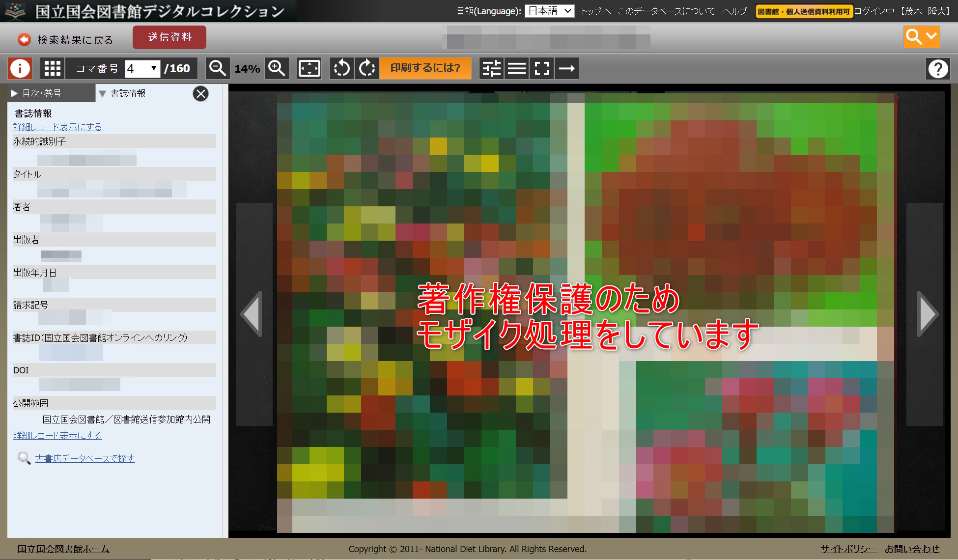The image size is (958, 560).
Task: Go to the next page arrow
Action: (x=928, y=314)
